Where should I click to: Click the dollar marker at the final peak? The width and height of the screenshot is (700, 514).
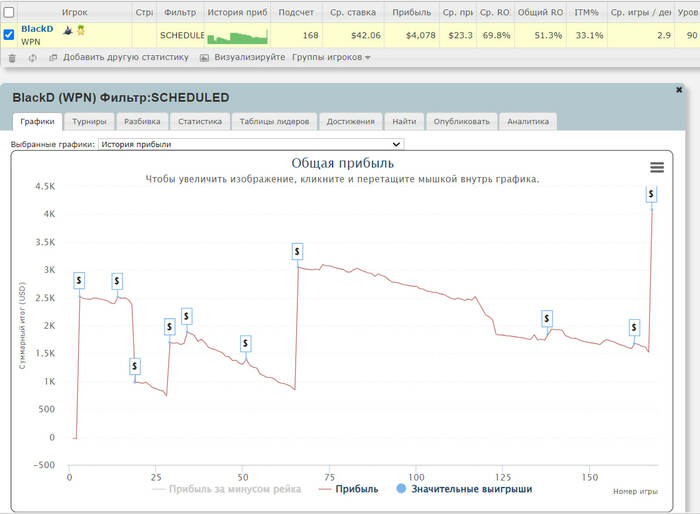click(651, 194)
